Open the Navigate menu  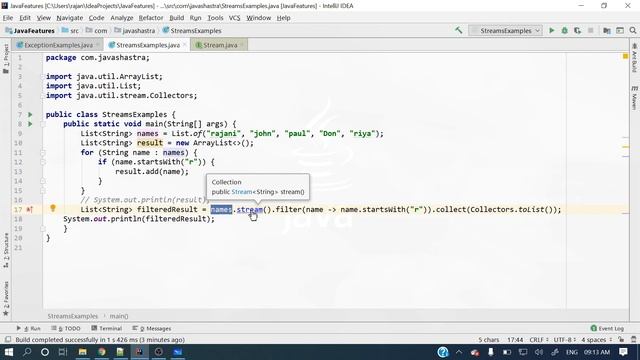pyautogui.click(x=69, y=18)
